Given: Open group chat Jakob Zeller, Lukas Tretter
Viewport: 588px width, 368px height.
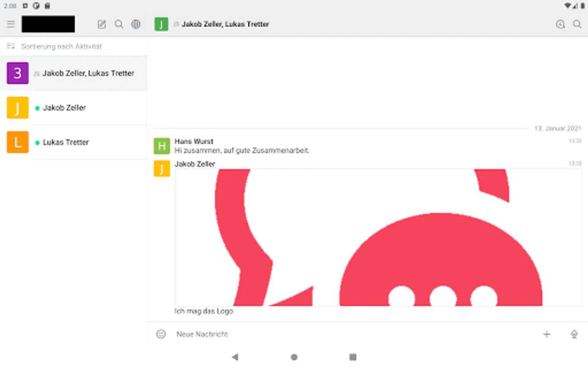Looking at the screenshot, I should tap(73, 73).
